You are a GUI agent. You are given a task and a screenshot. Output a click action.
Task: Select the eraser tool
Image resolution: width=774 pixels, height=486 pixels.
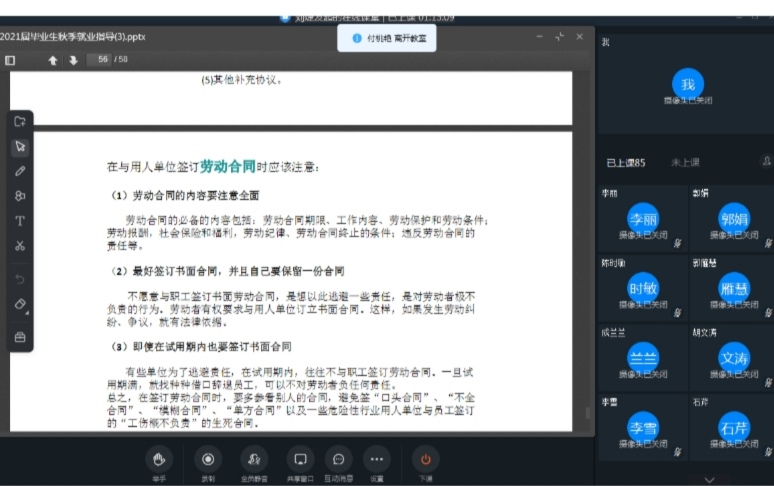(20, 304)
